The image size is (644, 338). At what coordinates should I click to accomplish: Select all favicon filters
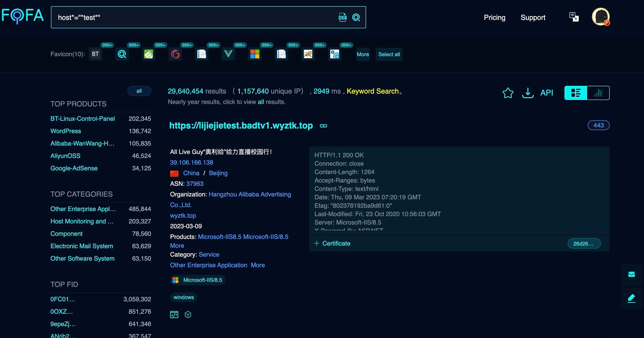[389, 54]
